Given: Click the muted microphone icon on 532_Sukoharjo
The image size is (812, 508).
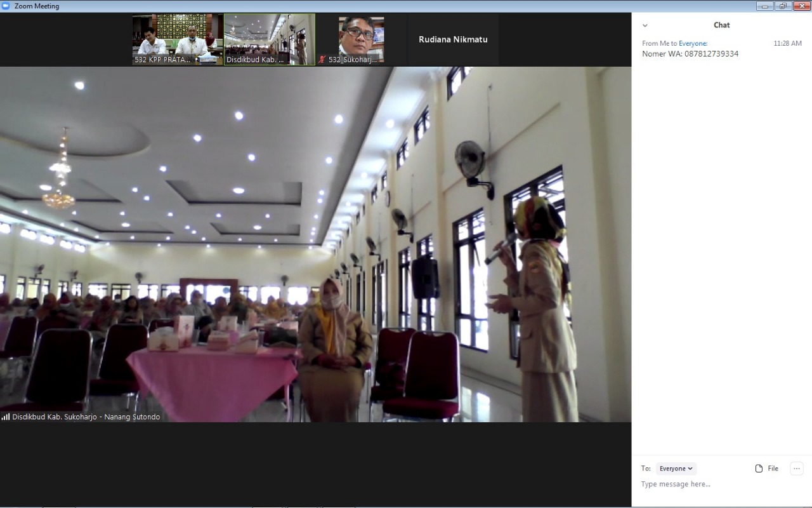Looking at the screenshot, I should [322, 60].
